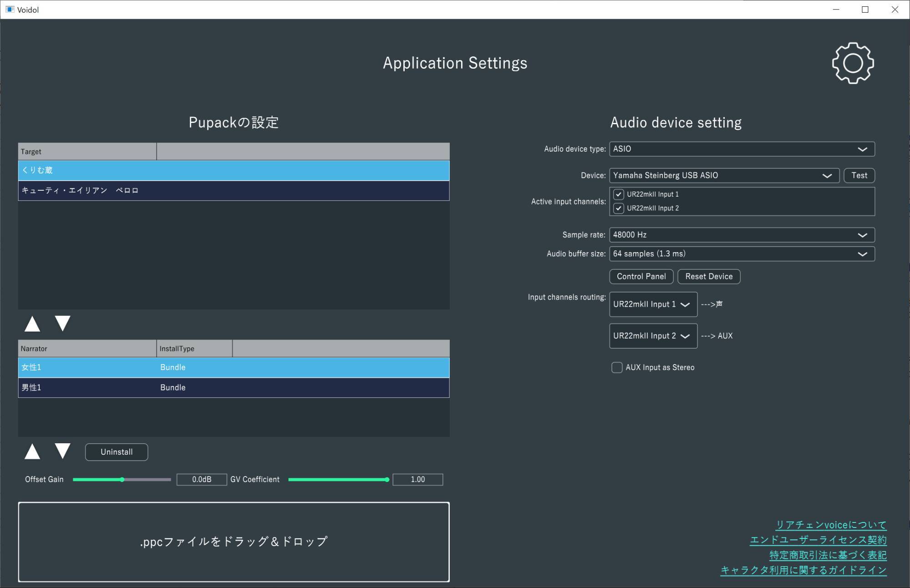
Task: Click the Offset Gain slider handle
Action: click(x=122, y=480)
